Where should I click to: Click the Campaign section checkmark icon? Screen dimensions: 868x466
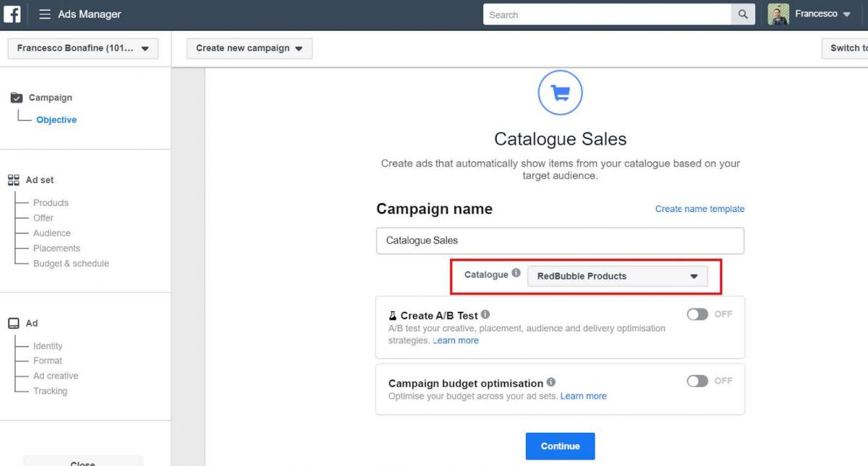(x=17, y=98)
